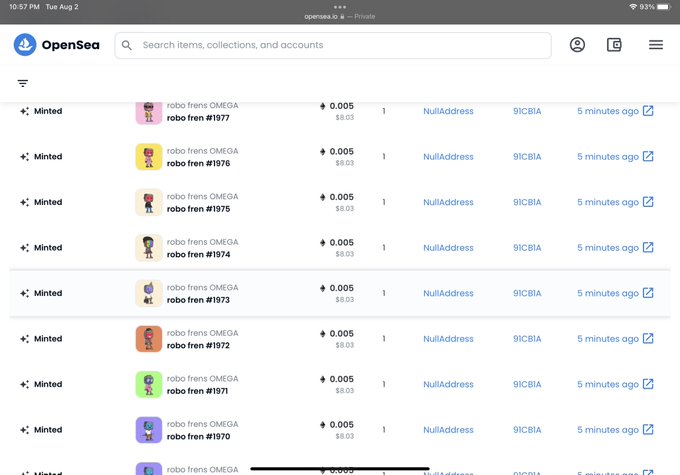Open robo fren #1975 thumbnail
The image size is (680, 475).
coord(149,202)
